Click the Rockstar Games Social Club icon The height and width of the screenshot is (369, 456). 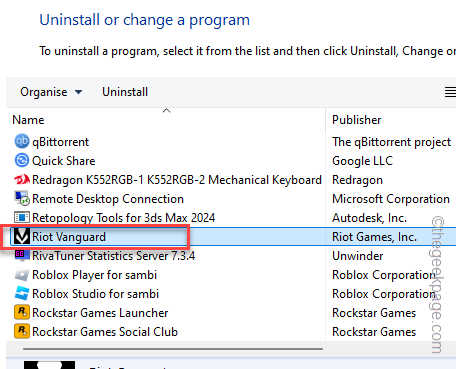pos(22,332)
